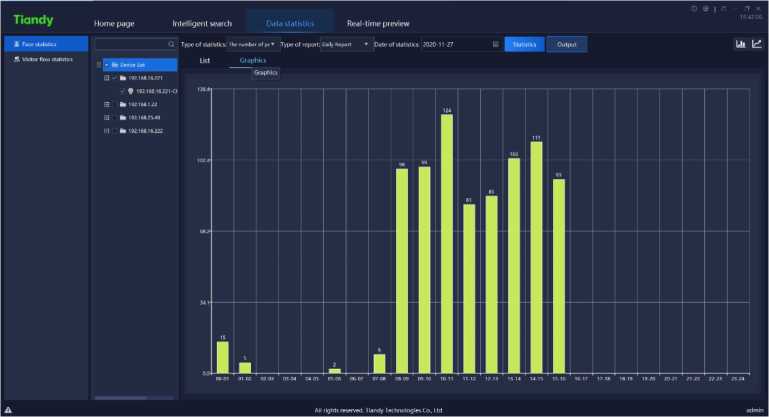Toggle checkbox of 192.168.16.221 camera channel
The image size is (769, 417).
(x=122, y=91)
